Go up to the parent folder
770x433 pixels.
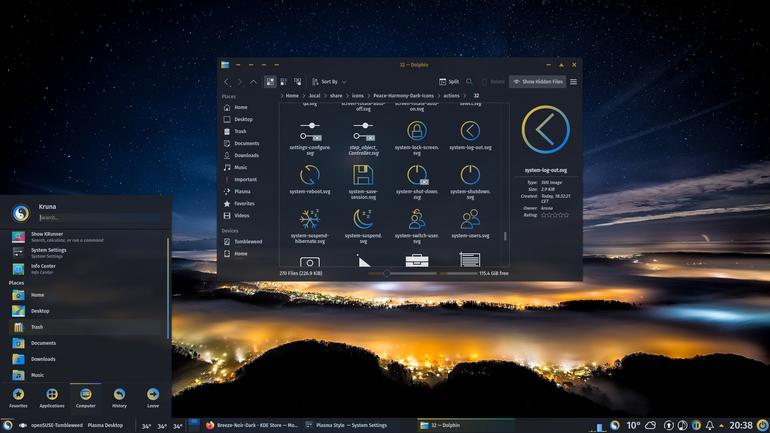click(253, 82)
